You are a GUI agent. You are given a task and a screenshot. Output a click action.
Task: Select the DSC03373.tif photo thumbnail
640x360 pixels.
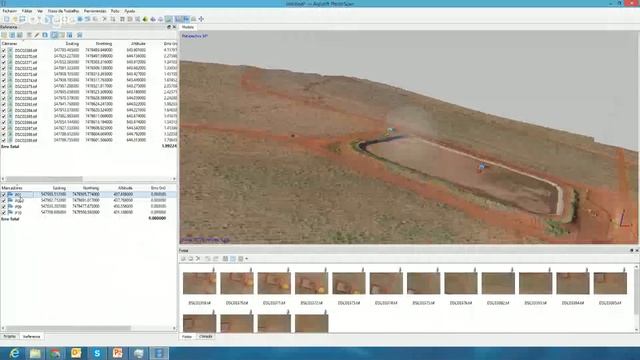point(349,283)
